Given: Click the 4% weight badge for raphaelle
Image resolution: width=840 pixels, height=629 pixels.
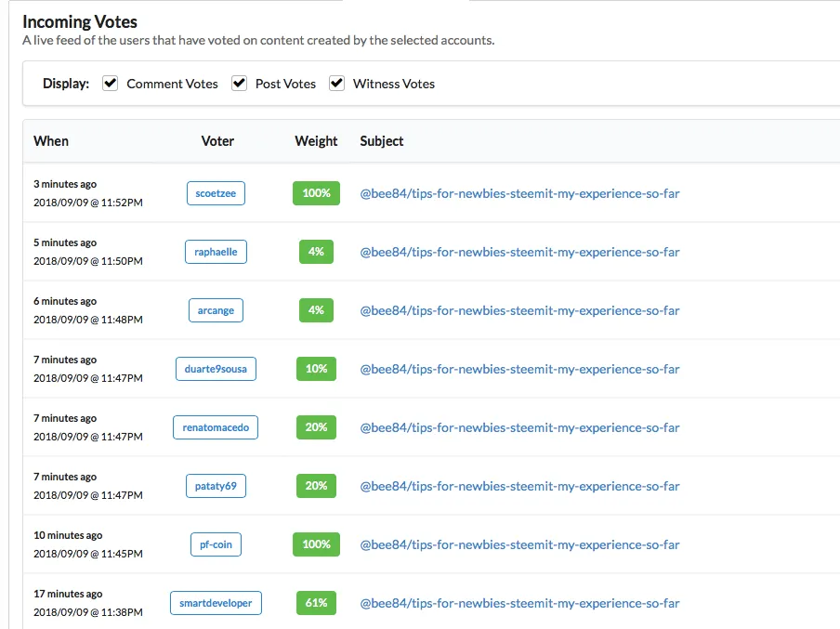Looking at the screenshot, I should (x=316, y=251).
